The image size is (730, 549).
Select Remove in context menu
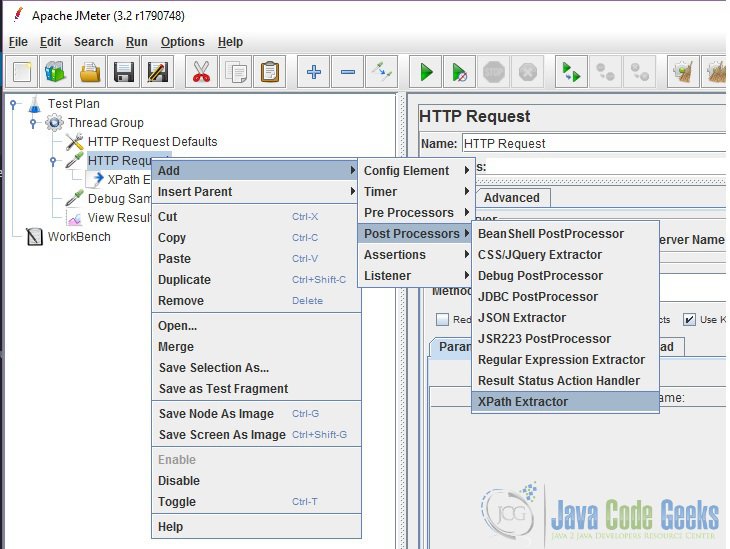(x=257, y=300)
